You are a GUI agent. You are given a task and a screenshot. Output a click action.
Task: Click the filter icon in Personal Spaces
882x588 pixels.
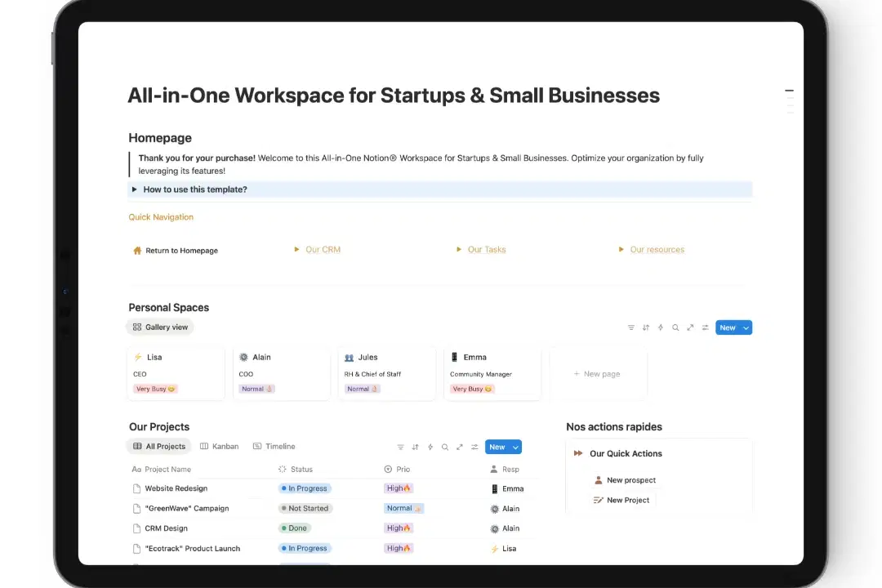coord(630,327)
